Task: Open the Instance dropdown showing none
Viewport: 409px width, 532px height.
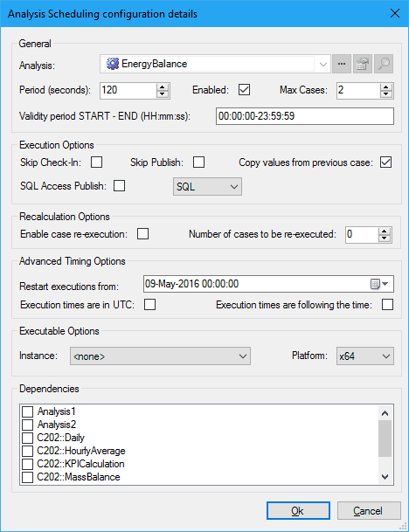Action: [x=160, y=356]
